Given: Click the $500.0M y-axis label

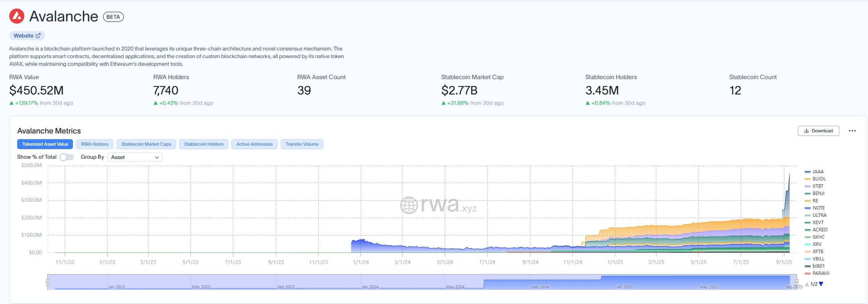Looking at the screenshot, I should click(x=31, y=166).
